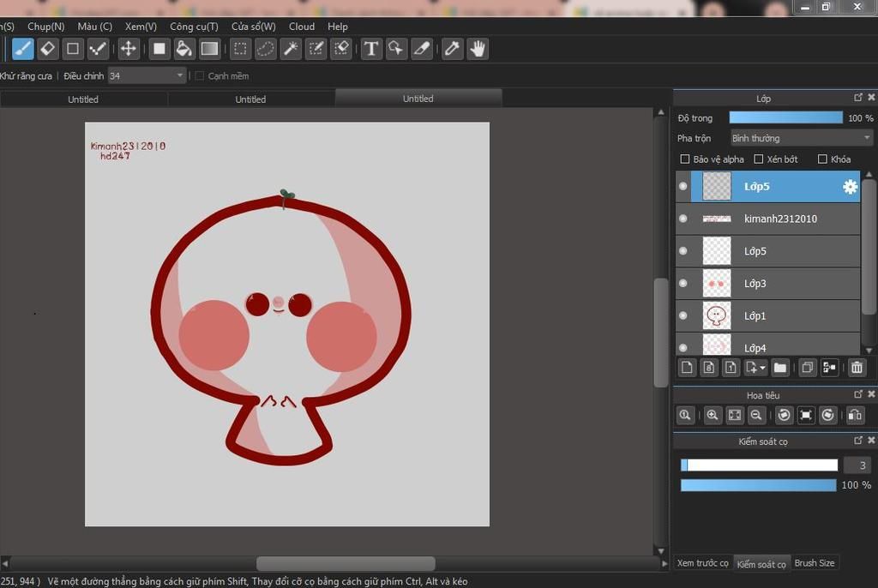Select the rectangular Selection tool
878x588 pixels.
point(240,49)
